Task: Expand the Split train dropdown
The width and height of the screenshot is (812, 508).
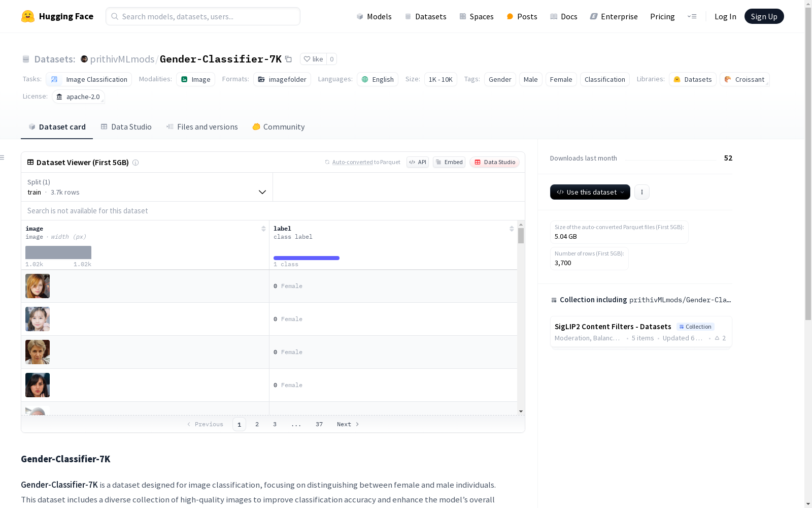Action: click(x=147, y=187)
